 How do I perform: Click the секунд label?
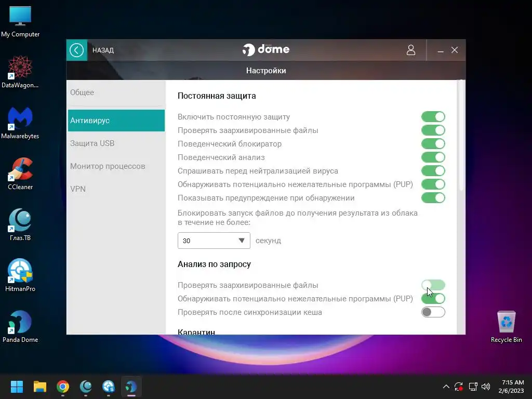click(268, 241)
